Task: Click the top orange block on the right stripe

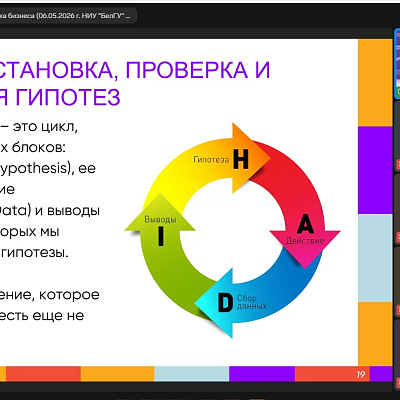Action: [375, 83]
